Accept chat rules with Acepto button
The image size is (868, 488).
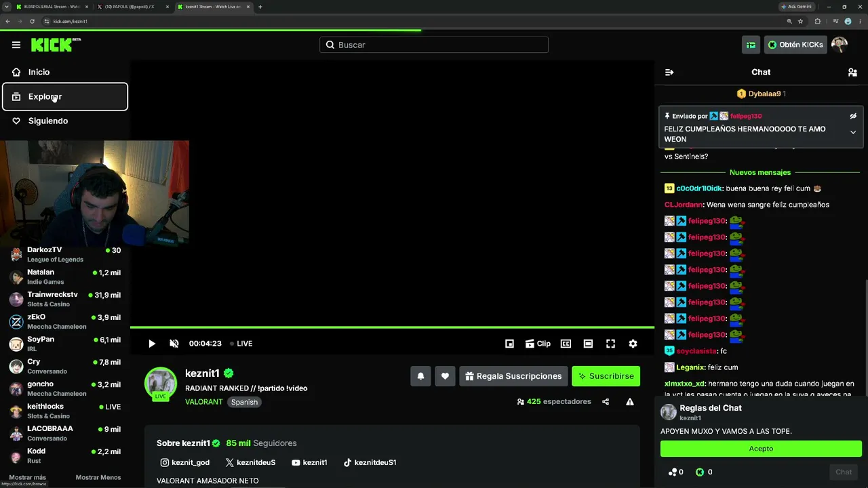(x=761, y=448)
